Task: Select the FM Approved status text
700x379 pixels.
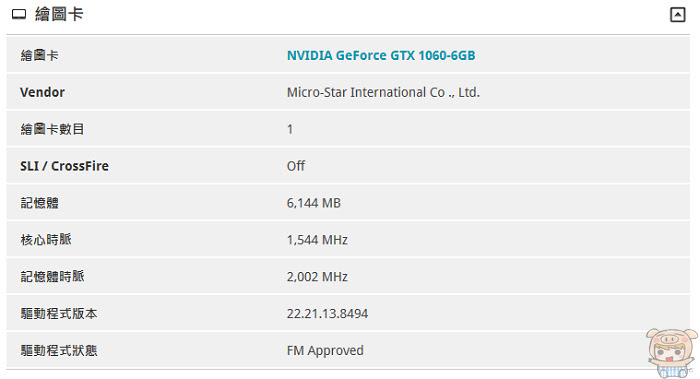Action: point(325,351)
